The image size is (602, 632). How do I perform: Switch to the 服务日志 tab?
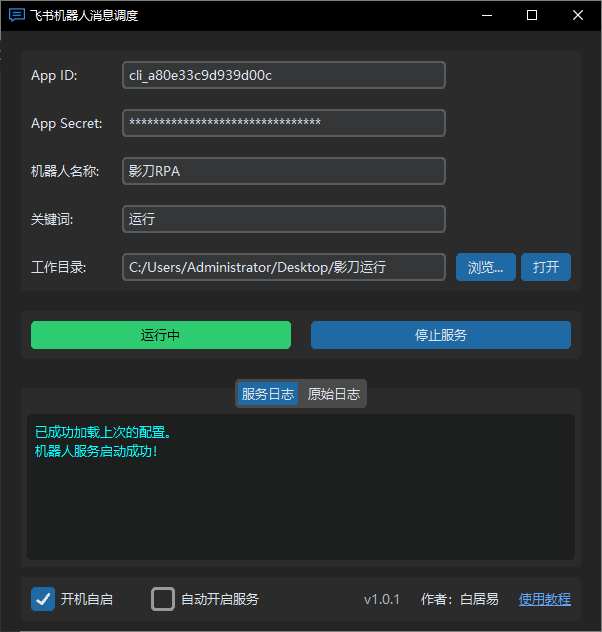tap(267, 394)
